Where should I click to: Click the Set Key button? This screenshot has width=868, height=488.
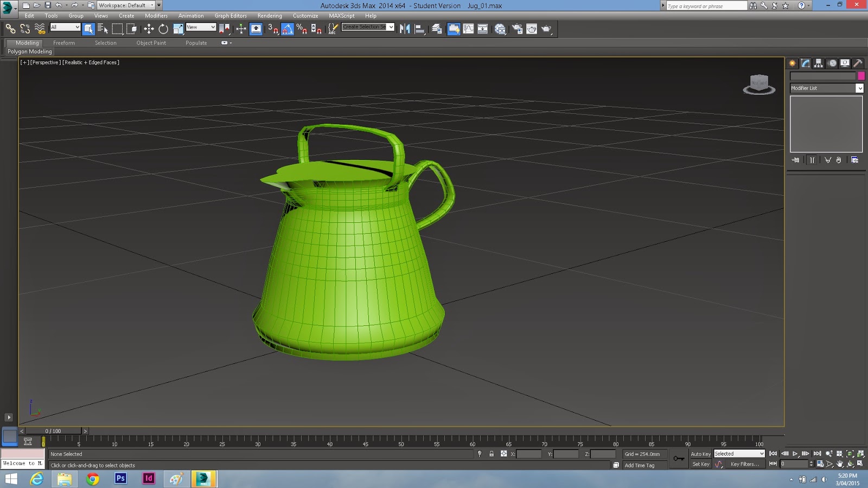click(x=700, y=464)
